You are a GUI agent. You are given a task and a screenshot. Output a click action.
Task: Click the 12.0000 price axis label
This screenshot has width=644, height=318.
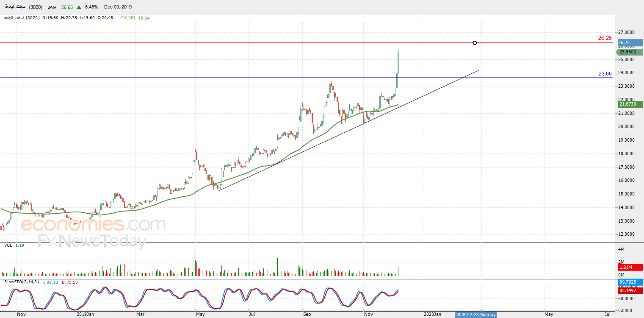tap(627, 234)
